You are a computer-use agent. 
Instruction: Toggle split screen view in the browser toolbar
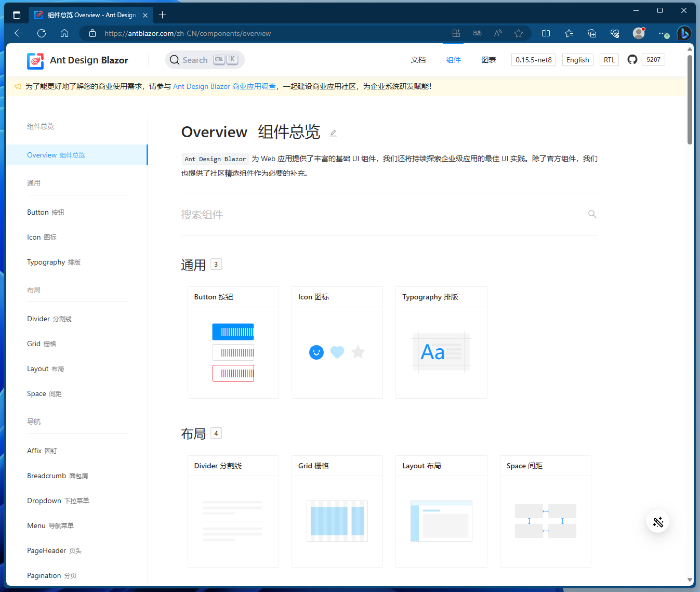click(546, 33)
